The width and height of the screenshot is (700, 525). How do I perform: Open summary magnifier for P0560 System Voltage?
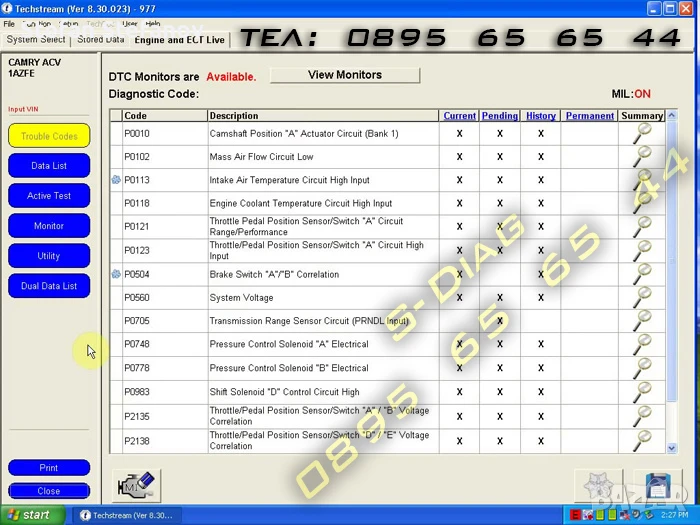pos(642,298)
